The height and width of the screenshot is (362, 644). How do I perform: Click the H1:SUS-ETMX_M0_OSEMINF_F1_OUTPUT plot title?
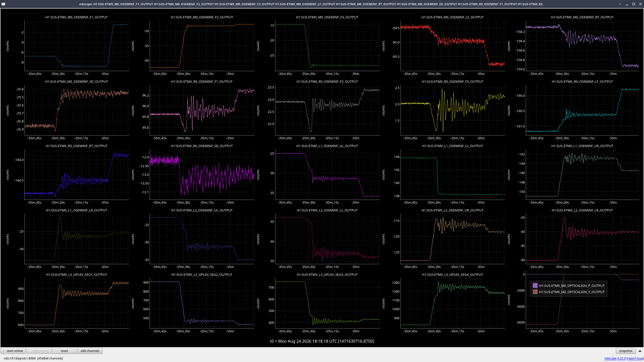76,17
